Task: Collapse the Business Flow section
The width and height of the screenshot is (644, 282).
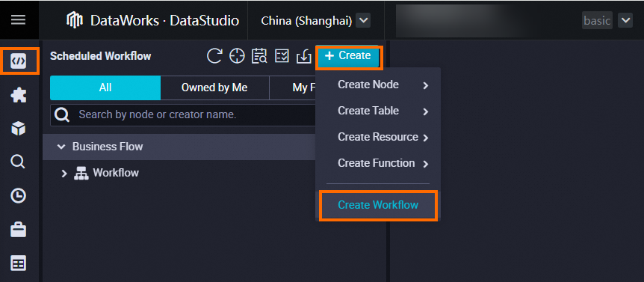Action: coord(61,147)
